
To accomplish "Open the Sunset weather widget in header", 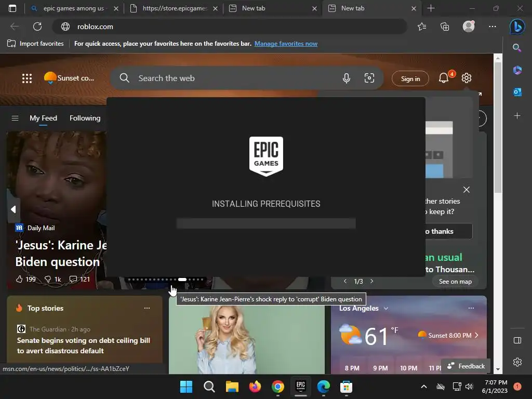I will point(69,78).
